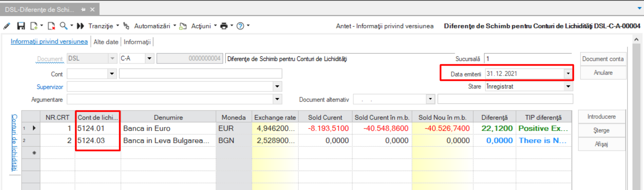Image resolution: width=644 pixels, height=190 pixels.
Task: Pin the DSL-Diferențe de Schimb tab
Action: [83, 9]
